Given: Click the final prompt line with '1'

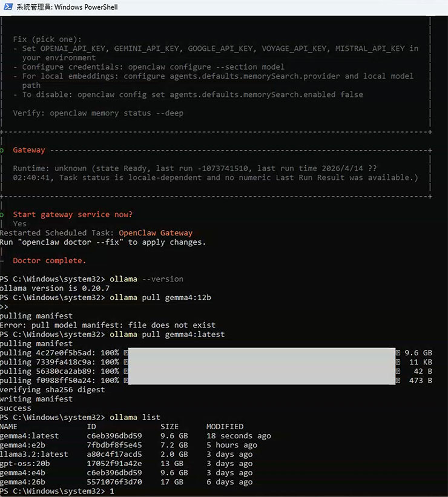Looking at the screenshot, I should tap(57, 491).
